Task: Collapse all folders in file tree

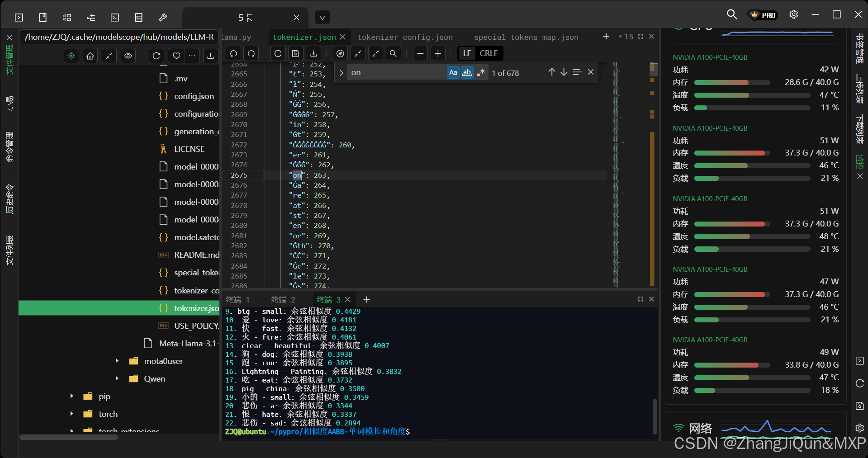Action: [x=109, y=56]
